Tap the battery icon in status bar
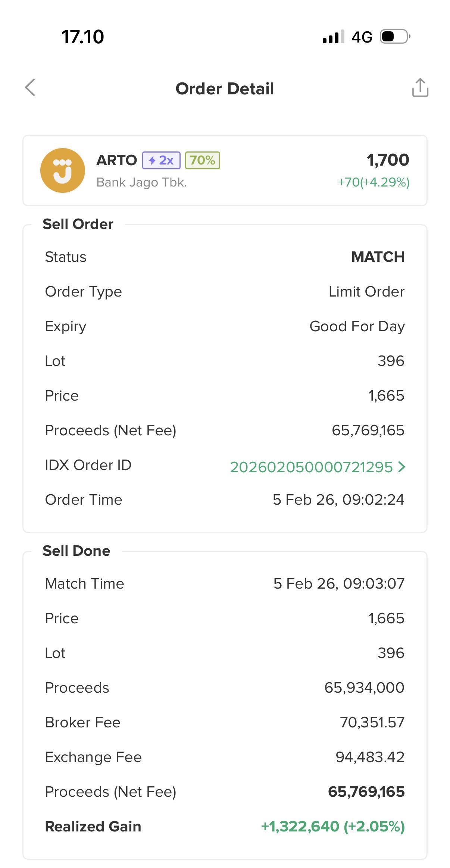 click(x=395, y=37)
